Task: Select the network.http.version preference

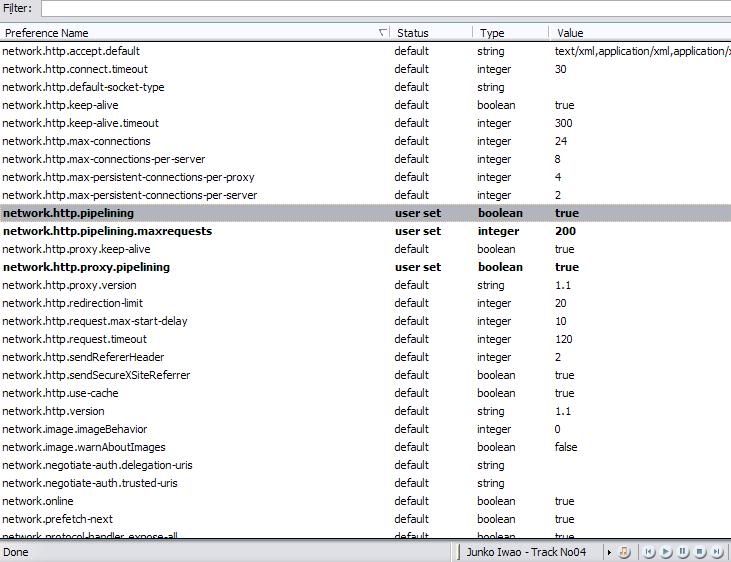Action: pos(54,411)
